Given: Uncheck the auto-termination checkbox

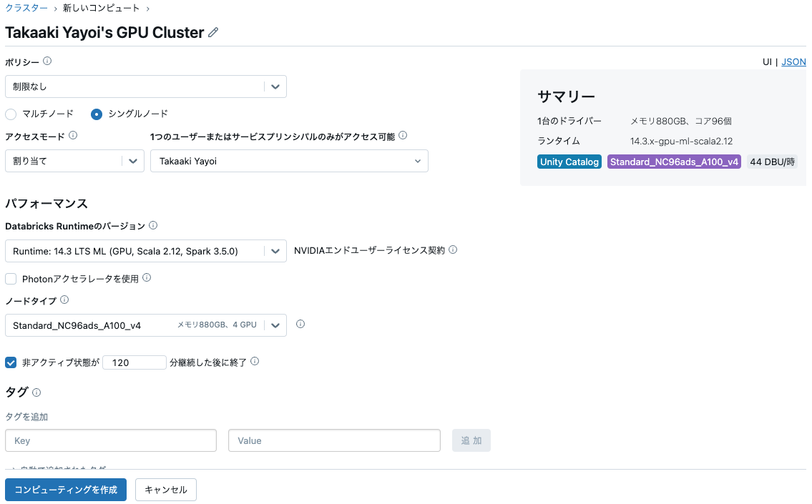Looking at the screenshot, I should tap(11, 362).
